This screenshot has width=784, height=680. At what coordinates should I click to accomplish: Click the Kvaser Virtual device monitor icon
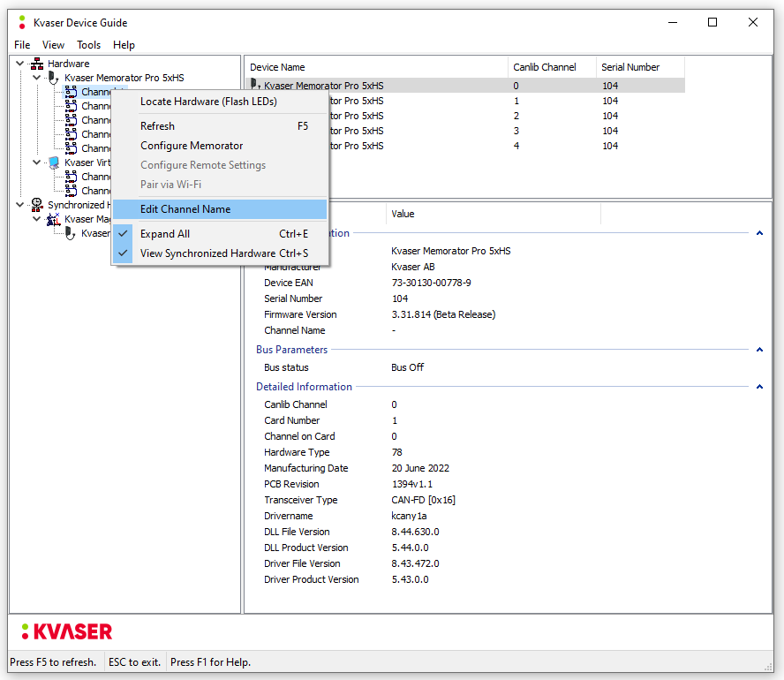click(x=54, y=162)
